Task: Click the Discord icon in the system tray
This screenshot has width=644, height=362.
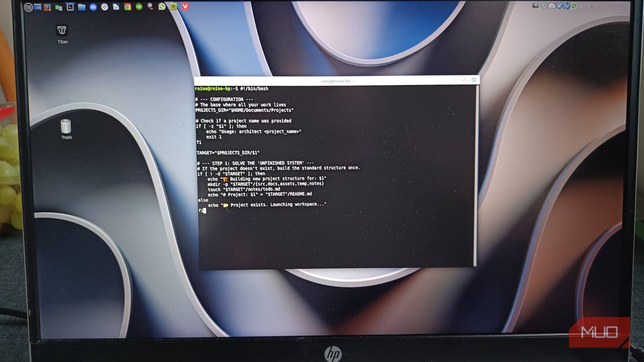Action: point(552,6)
